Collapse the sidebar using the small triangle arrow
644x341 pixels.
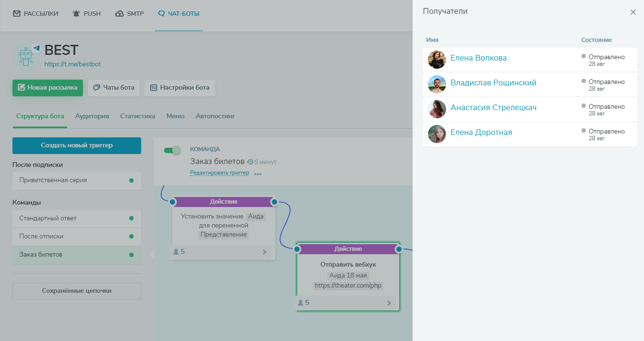(152, 255)
